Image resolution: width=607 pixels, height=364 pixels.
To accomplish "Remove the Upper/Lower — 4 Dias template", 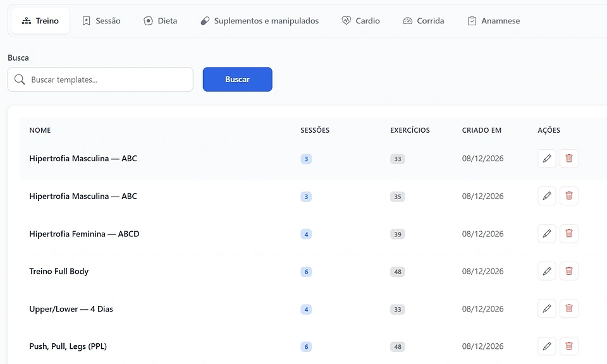I will point(568,308).
